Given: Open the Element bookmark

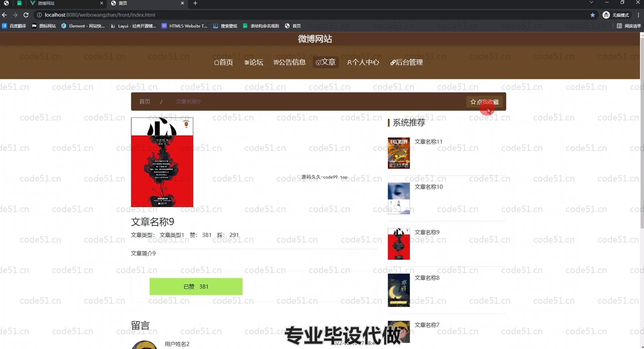Looking at the screenshot, I should click(x=83, y=26).
